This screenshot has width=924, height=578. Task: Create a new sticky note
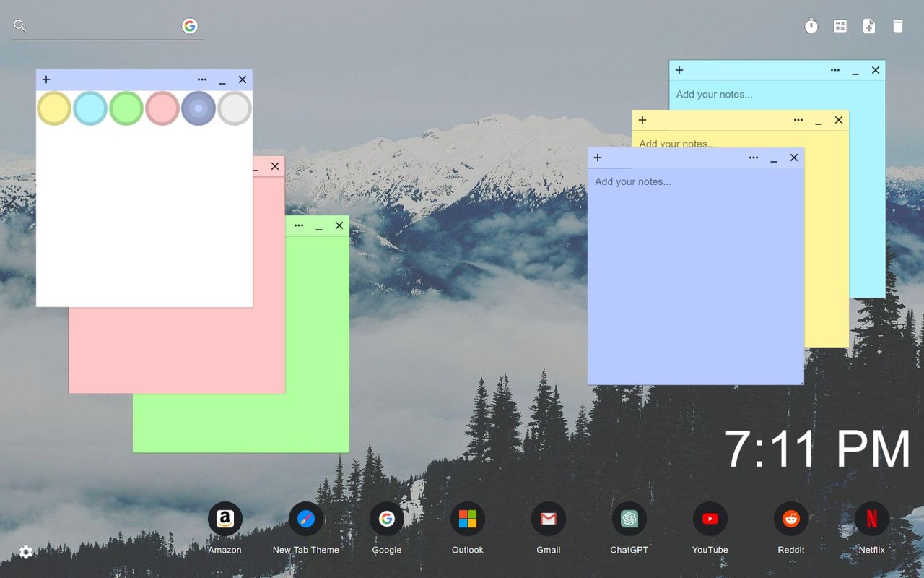[869, 26]
